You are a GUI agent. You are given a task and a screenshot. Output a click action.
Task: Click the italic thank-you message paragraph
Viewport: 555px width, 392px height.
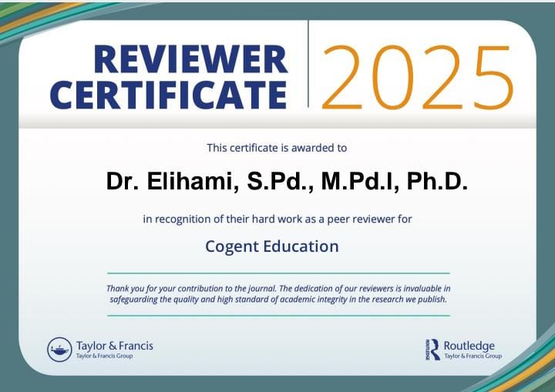coord(277,293)
